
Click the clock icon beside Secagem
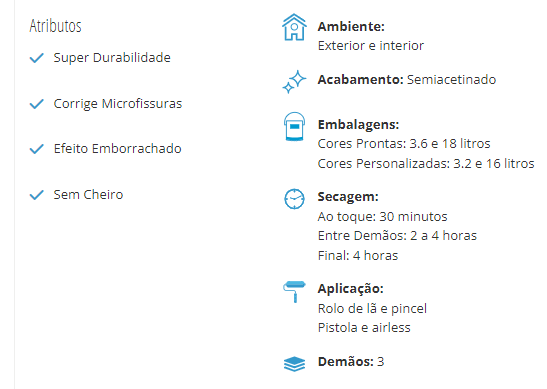[x=294, y=199]
